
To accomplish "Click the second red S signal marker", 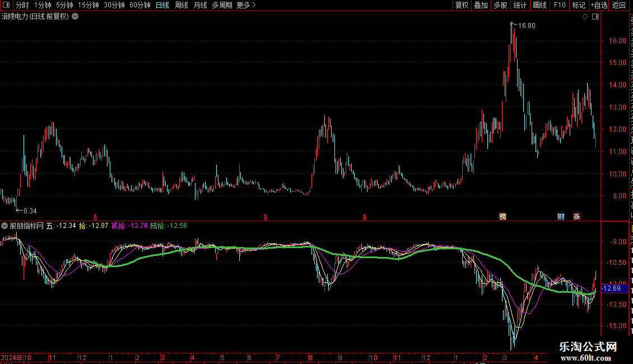I will pos(265,217).
